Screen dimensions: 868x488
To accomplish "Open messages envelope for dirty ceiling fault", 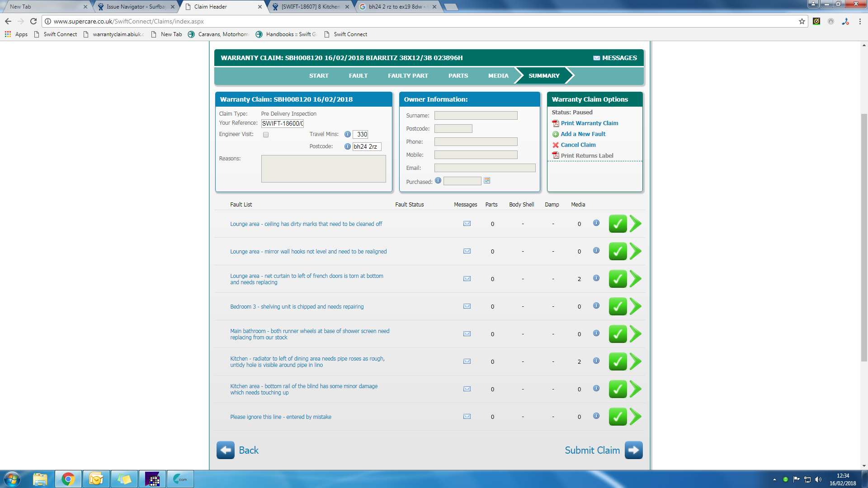I will coord(467,224).
